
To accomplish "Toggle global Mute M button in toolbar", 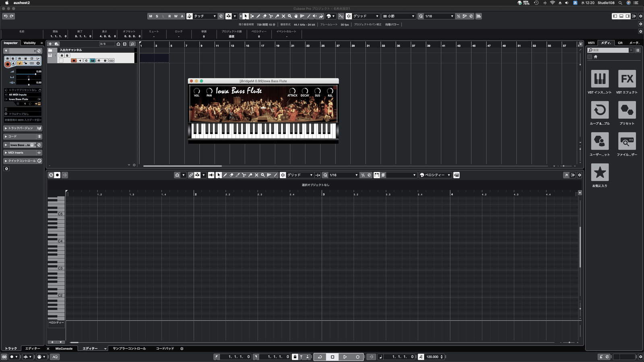I will coord(151,16).
